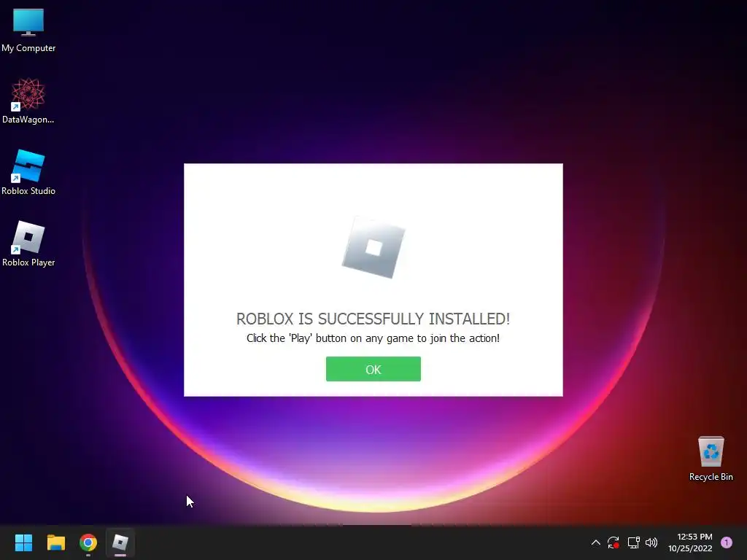Open Google Chrome from the taskbar
Viewport: 747px width, 560px height.
pos(88,542)
